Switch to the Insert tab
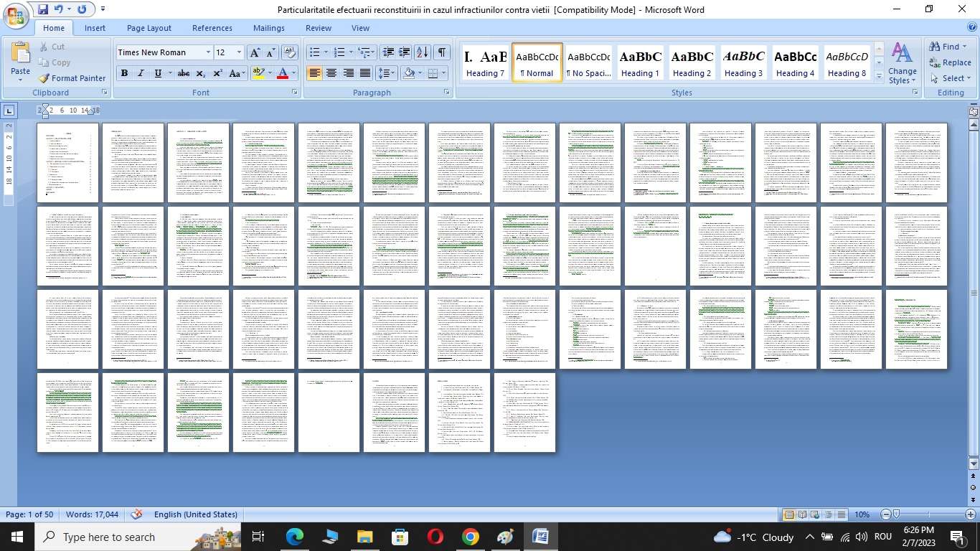Image resolution: width=980 pixels, height=551 pixels. click(95, 28)
